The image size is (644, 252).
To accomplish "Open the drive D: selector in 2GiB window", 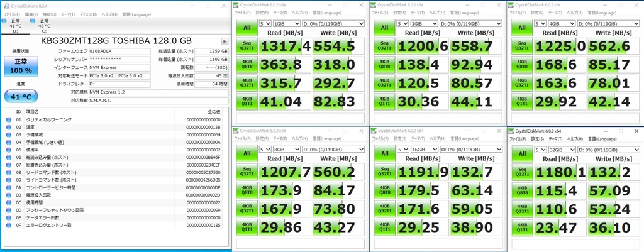I will click(x=470, y=23).
